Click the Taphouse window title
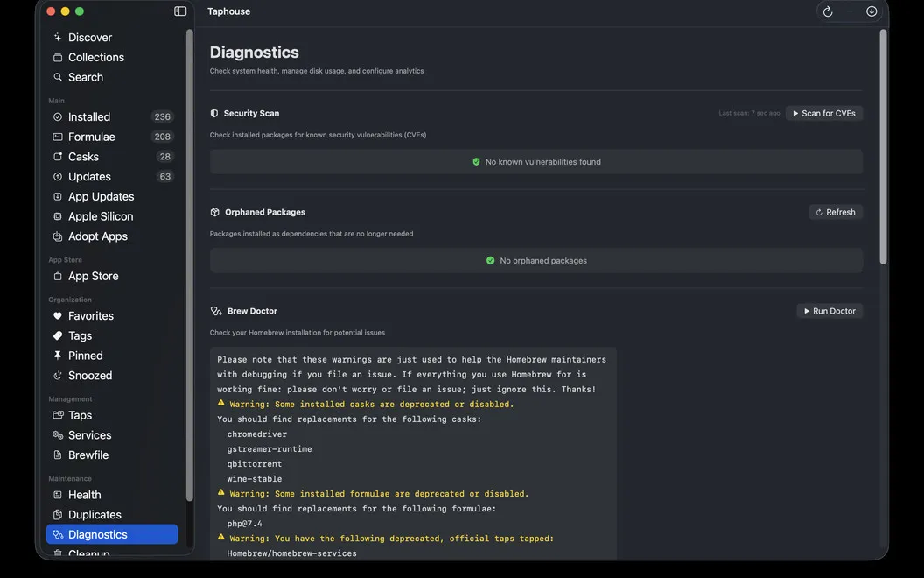 tap(228, 11)
